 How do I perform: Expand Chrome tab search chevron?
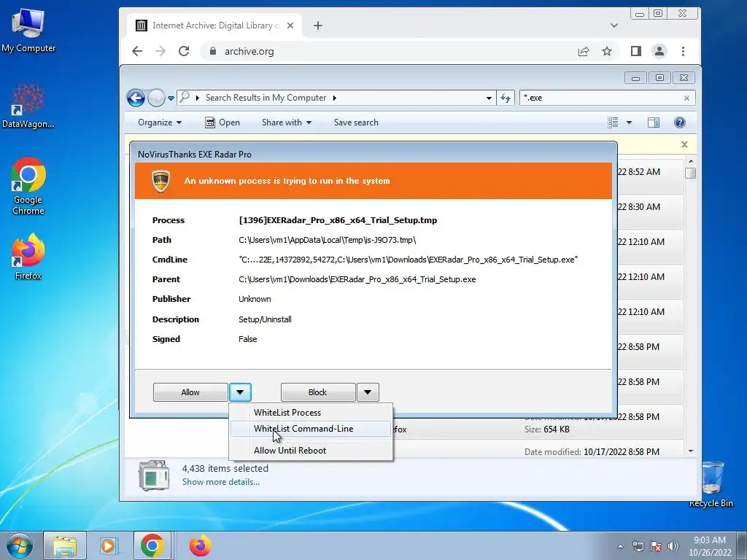pos(614,26)
